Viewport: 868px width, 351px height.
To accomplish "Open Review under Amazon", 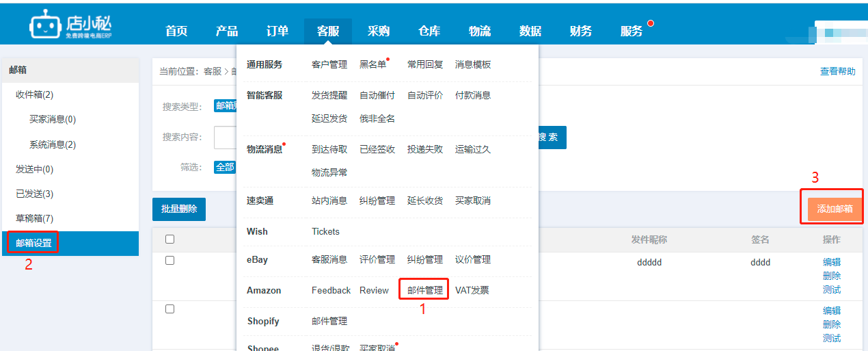I will click(374, 290).
